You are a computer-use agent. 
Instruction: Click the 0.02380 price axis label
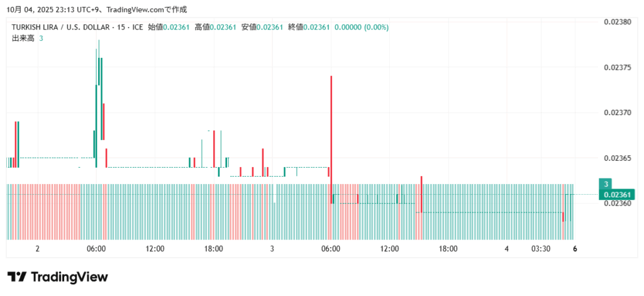coord(616,21)
